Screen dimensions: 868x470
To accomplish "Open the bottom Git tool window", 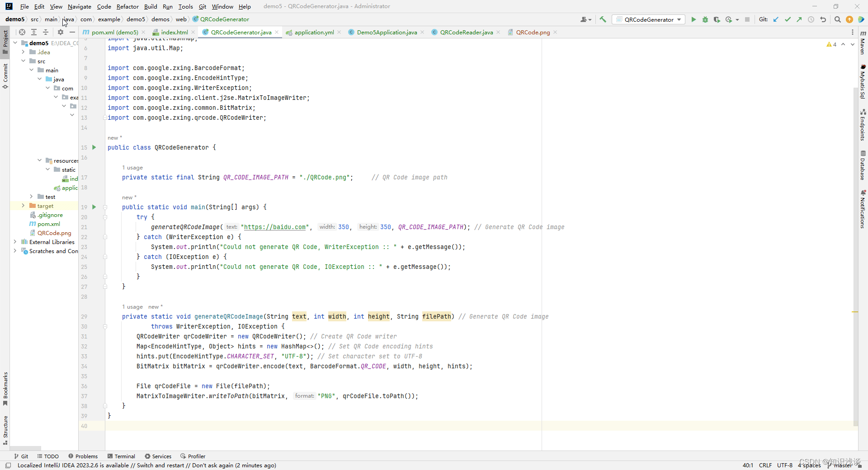I will [x=21, y=456].
